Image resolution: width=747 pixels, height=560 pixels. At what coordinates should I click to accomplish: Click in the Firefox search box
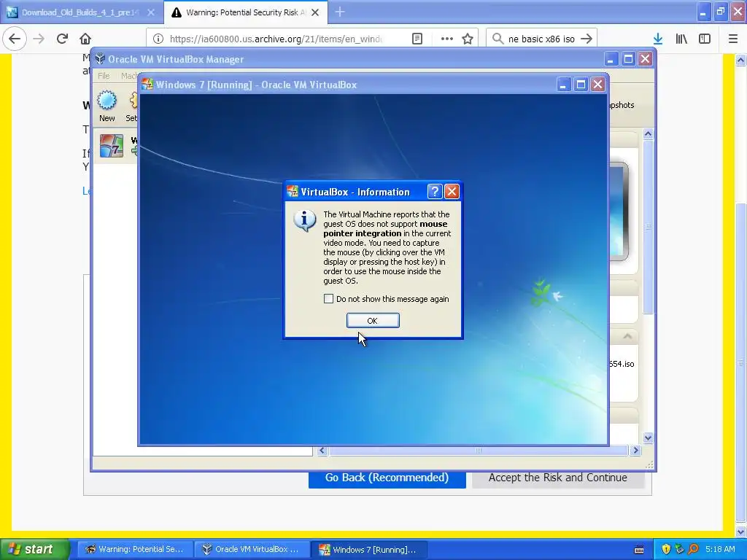[541, 39]
